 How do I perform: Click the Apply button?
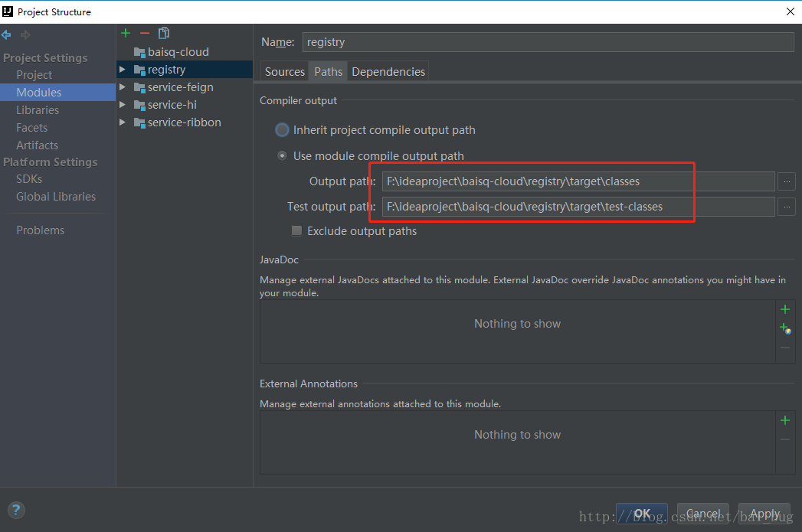(x=764, y=513)
